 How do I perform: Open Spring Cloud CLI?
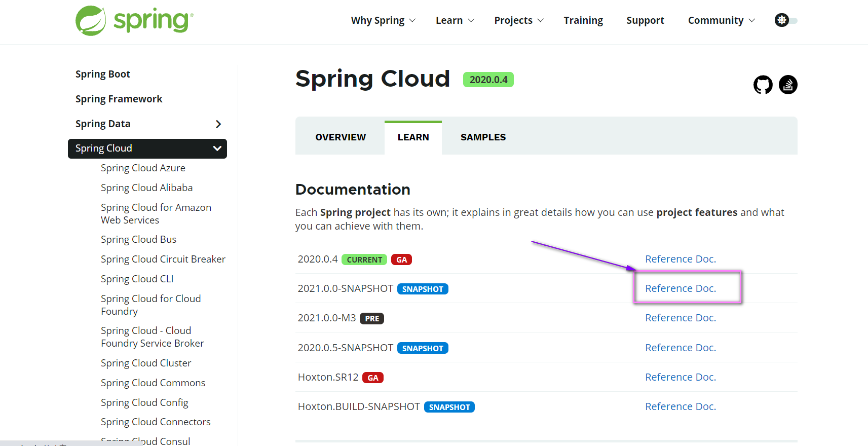point(137,279)
